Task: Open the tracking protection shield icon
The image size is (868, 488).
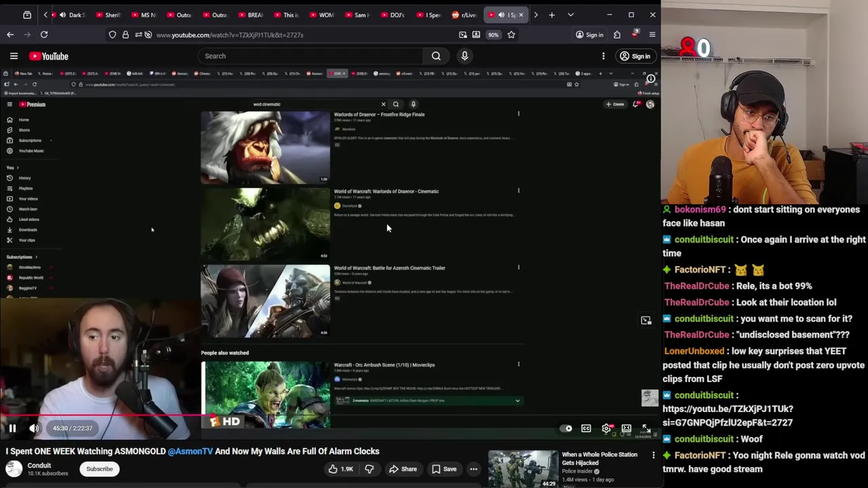Action: coord(113,35)
